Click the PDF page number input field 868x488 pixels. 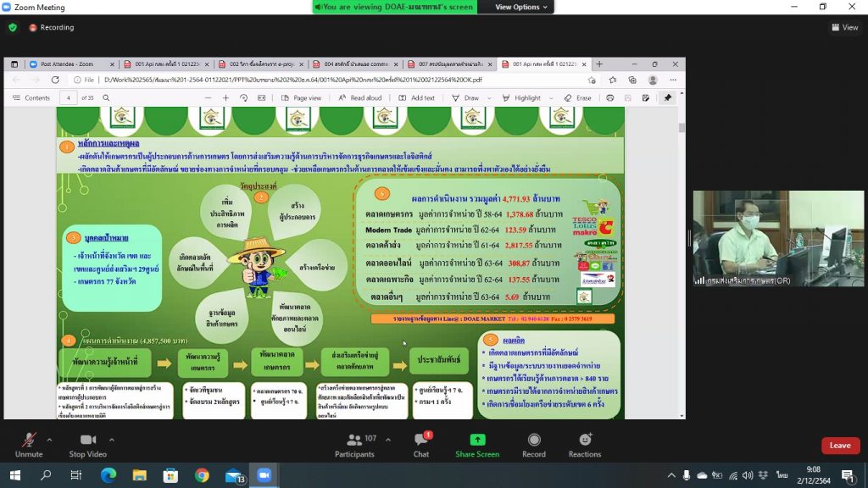[70, 97]
